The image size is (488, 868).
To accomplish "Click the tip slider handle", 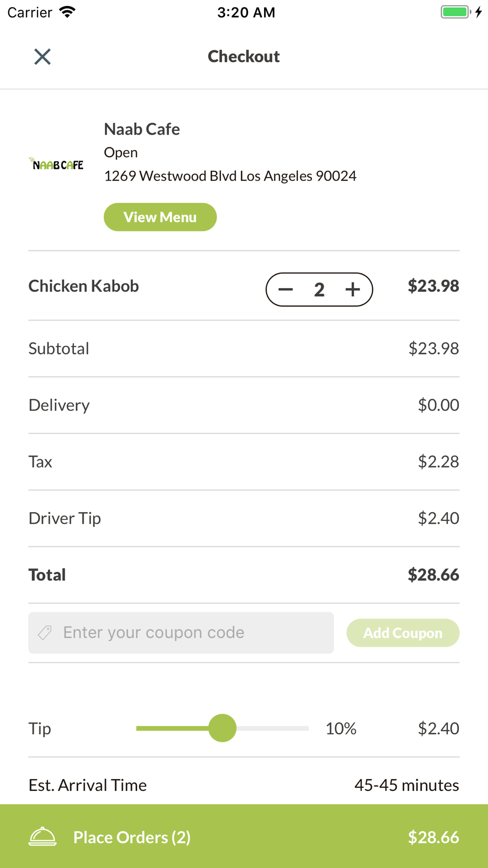I will [x=223, y=728].
